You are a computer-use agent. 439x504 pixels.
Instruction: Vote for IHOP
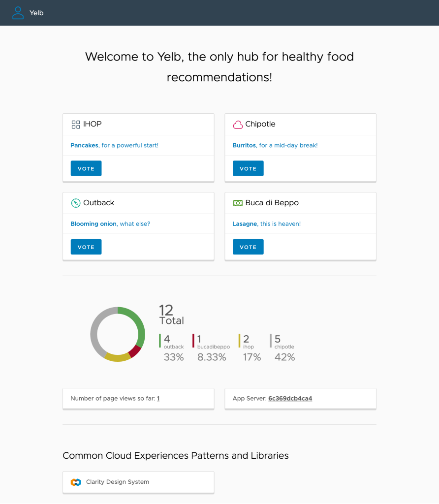coord(86,168)
